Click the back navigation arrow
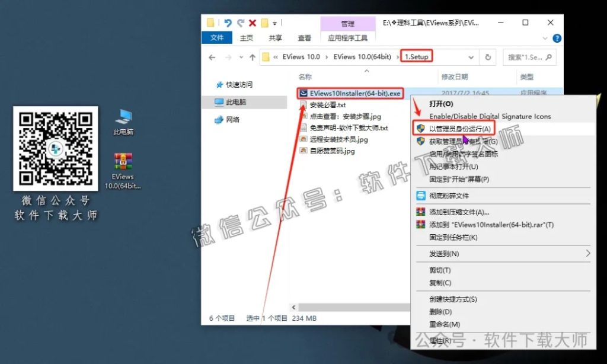The height and width of the screenshot is (364, 607). [212, 57]
